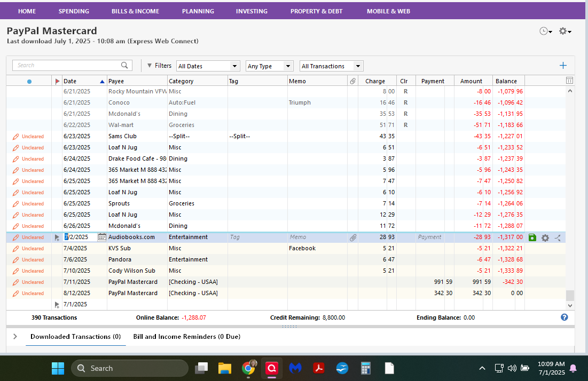Toggle the flag on the Audiobooks.com row
The width and height of the screenshot is (588, 381).
pos(58,237)
